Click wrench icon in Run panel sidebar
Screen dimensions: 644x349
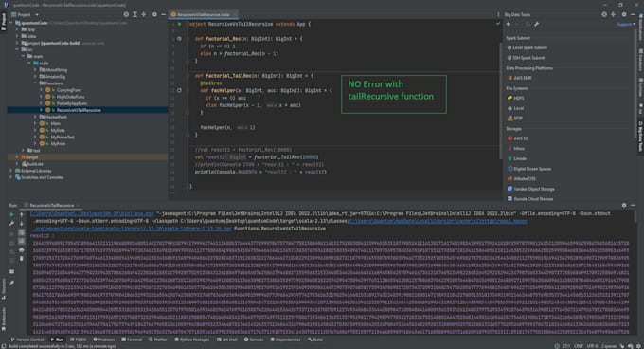(11, 224)
